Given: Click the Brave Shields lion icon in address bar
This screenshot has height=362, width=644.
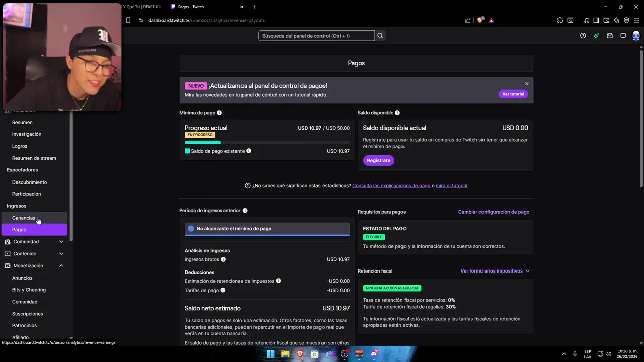Looking at the screenshot, I should [480, 20].
